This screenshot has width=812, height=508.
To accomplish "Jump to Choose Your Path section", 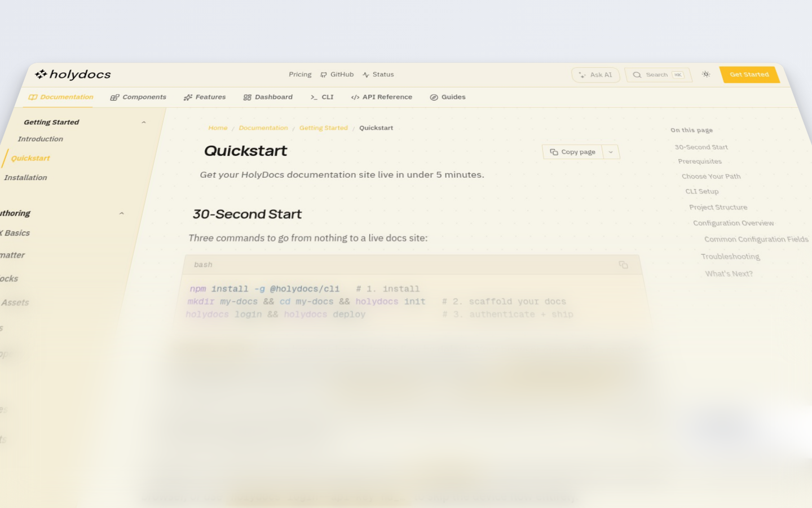I will pos(711,176).
